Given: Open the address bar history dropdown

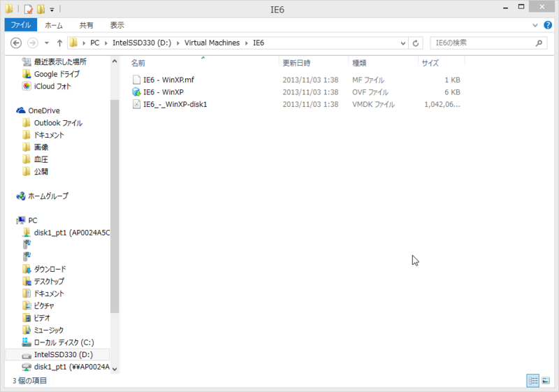Looking at the screenshot, I should 403,43.
